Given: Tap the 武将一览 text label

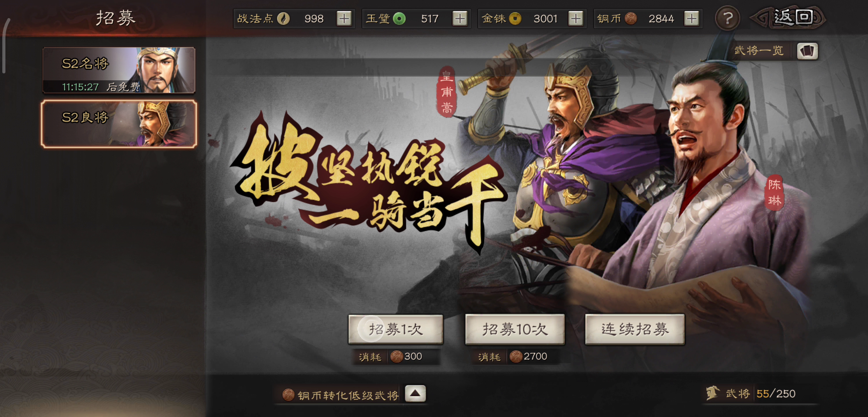Looking at the screenshot, I should tap(759, 51).
